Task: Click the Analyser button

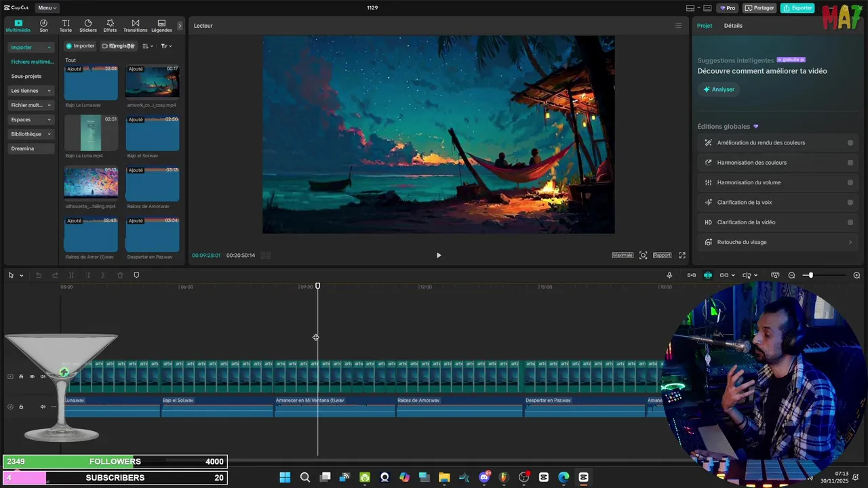Action: 719,89
